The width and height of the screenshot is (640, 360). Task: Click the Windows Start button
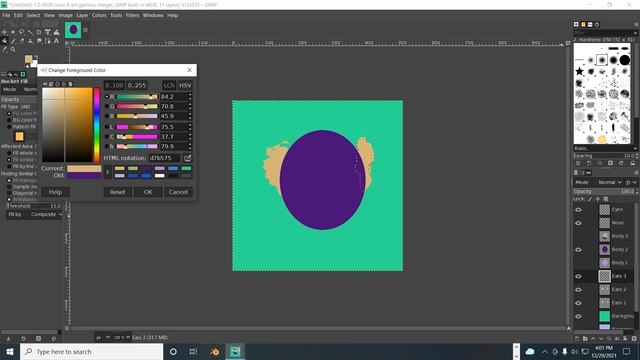[x=10, y=351]
